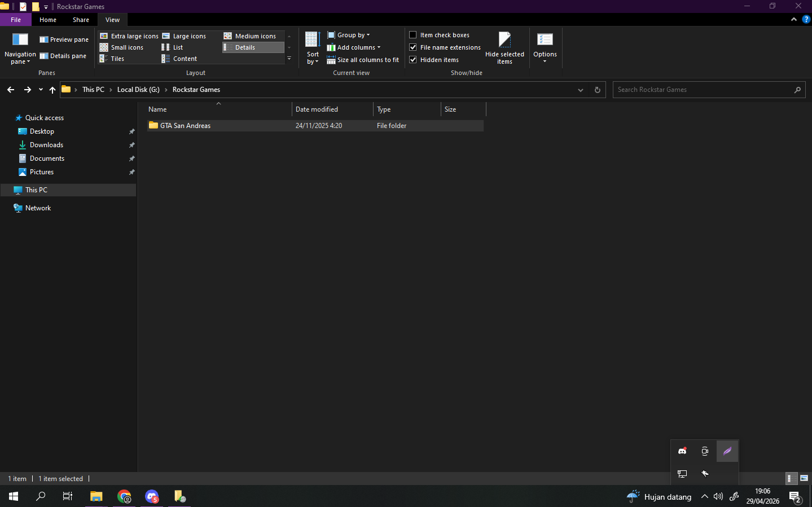Viewport: 812px width, 507px height.
Task: Open taskbar Search
Action: tap(41, 496)
